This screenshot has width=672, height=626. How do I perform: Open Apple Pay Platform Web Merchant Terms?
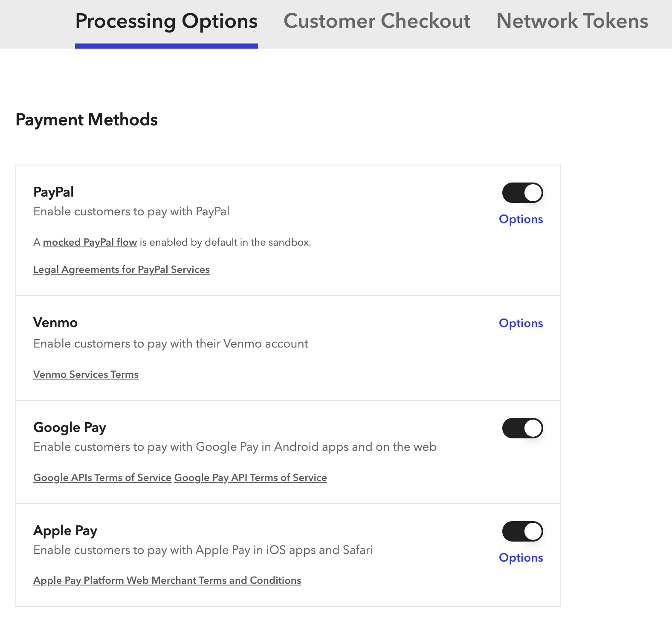point(167,580)
